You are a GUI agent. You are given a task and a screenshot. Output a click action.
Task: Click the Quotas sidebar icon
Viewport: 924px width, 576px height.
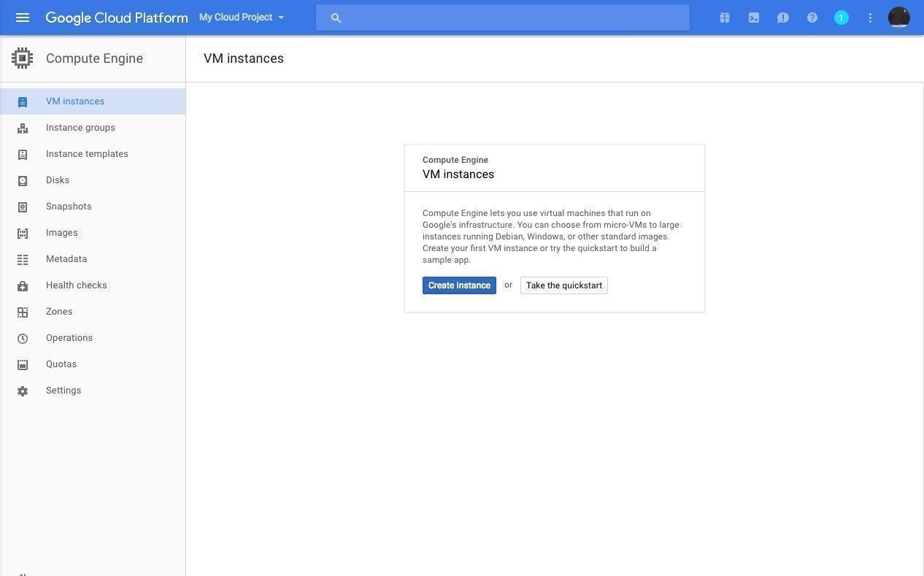(23, 365)
